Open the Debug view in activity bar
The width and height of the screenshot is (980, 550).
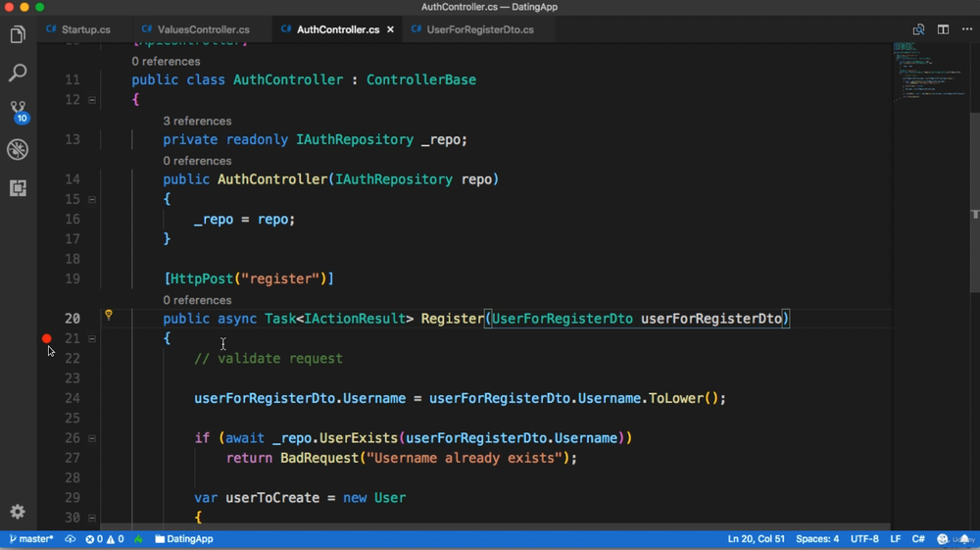pyautogui.click(x=18, y=149)
